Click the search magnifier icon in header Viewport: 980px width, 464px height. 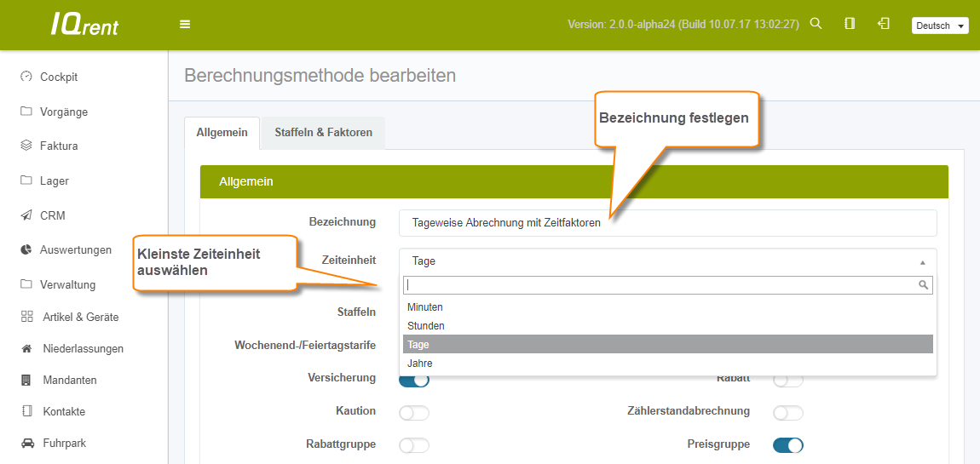pyautogui.click(x=816, y=24)
